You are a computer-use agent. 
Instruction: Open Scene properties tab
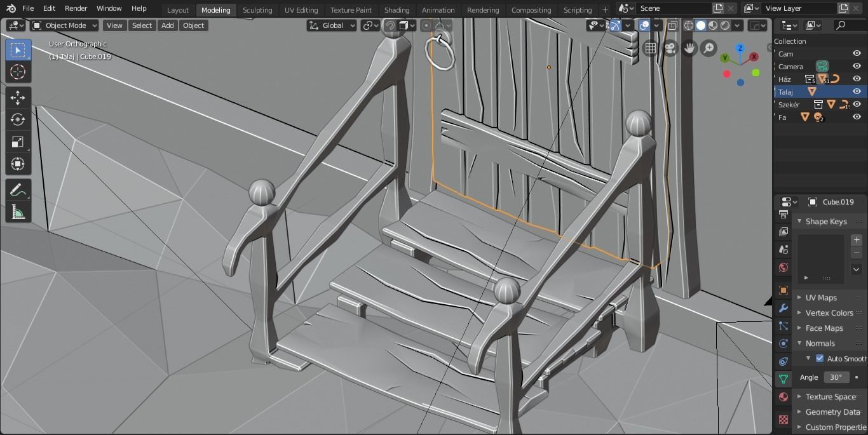tap(783, 250)
